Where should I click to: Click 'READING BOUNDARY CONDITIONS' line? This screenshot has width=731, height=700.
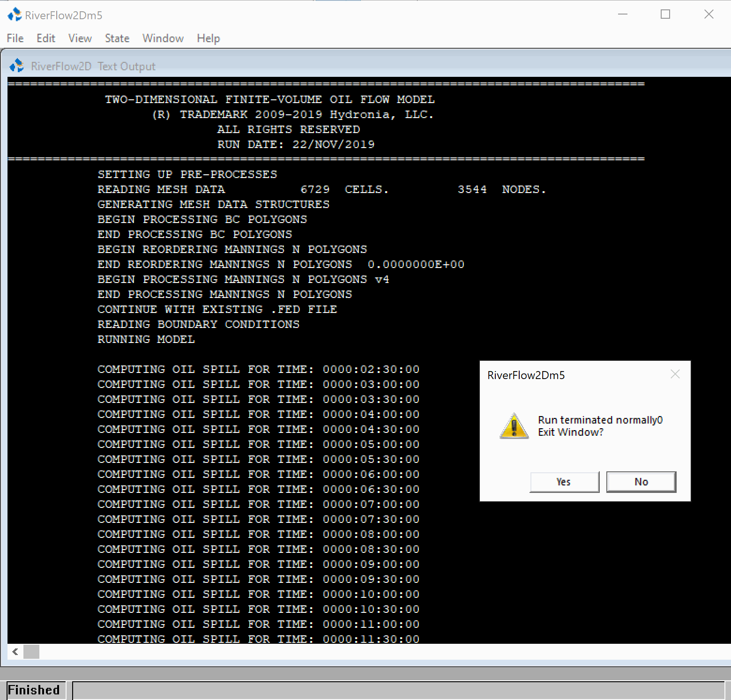(199, 324)
